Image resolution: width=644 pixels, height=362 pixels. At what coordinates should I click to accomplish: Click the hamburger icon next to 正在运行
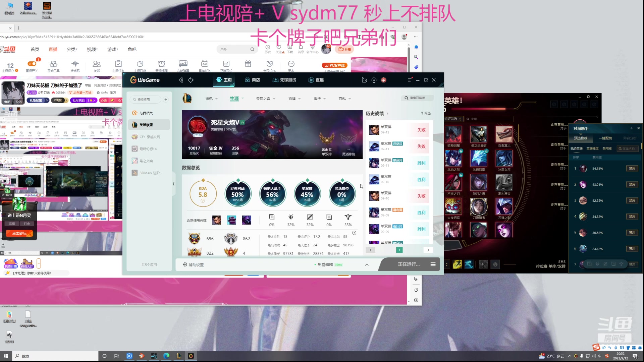click(x=433, y=264)
